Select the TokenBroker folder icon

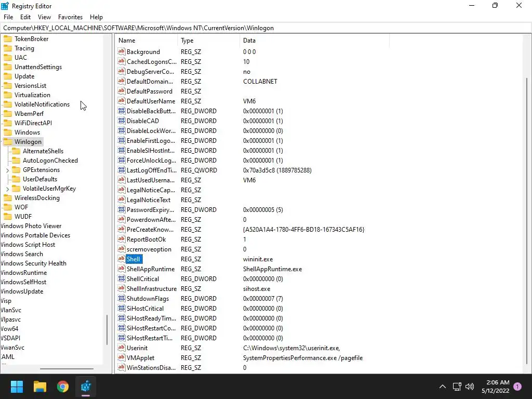[8, 38]
